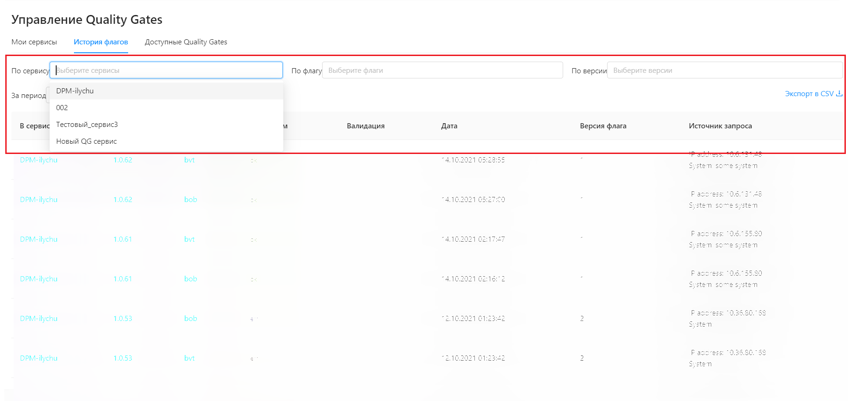Go to 'Доступные Quality Gates' tab
Image resolution: width=848 pixels, height=401 pixels.
pyautogui.click(x=186, y=42)
